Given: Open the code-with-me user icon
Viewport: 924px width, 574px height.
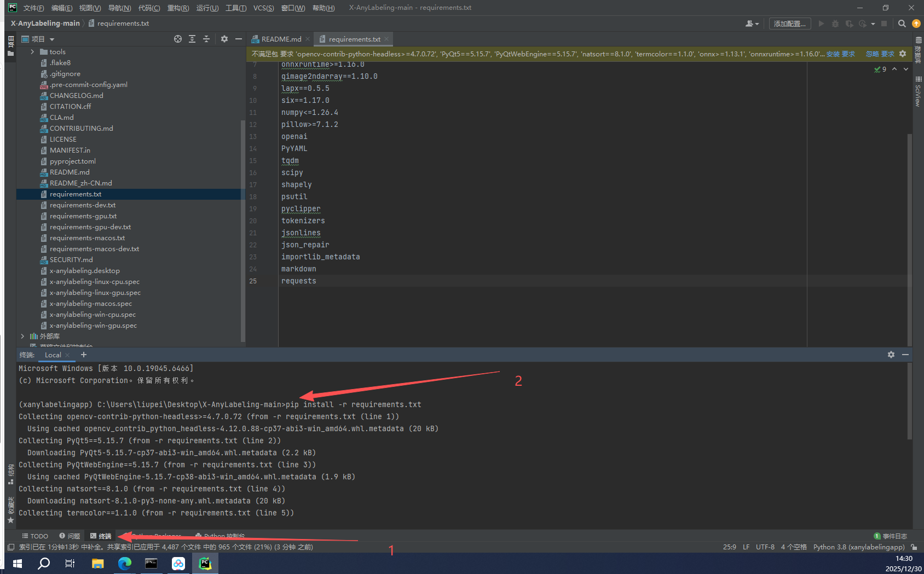Looking at the screenshot, I should click(752, 24).
